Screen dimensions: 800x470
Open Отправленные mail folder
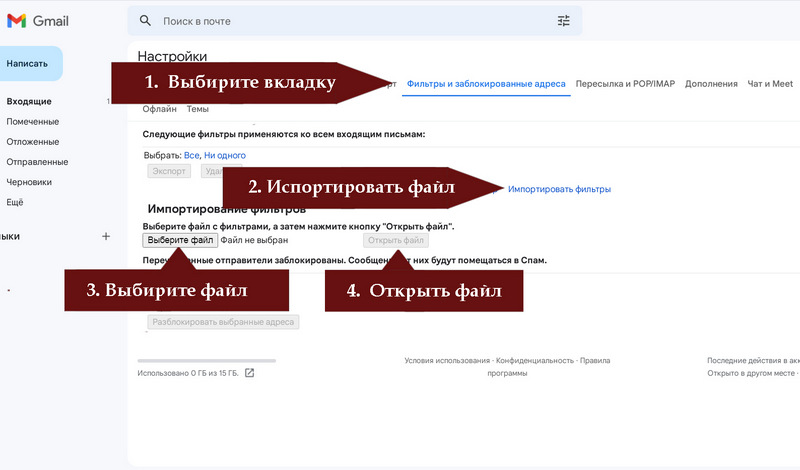[x=37, y=162]
